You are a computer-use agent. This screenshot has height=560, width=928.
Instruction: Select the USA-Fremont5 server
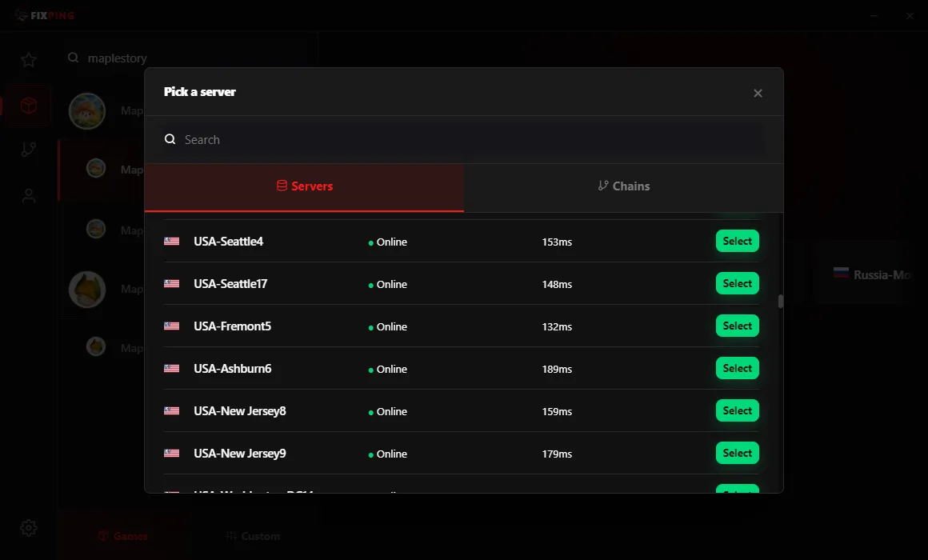click(x=738, y=326)
